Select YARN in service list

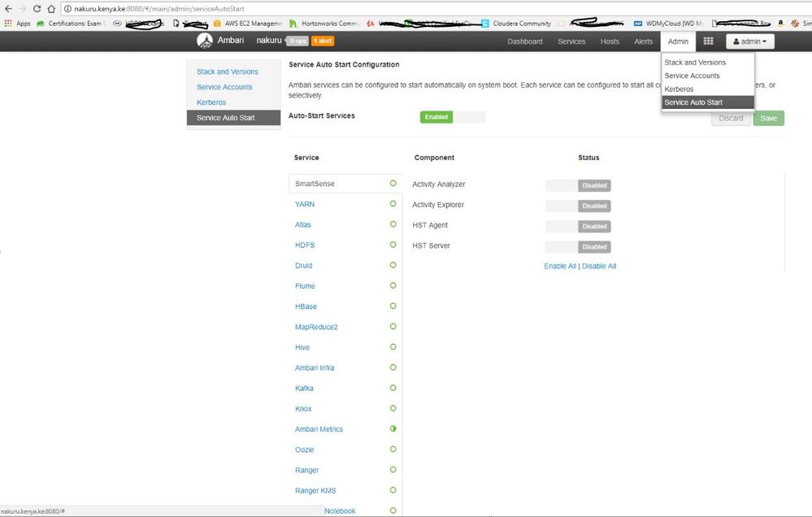point(305,204)
